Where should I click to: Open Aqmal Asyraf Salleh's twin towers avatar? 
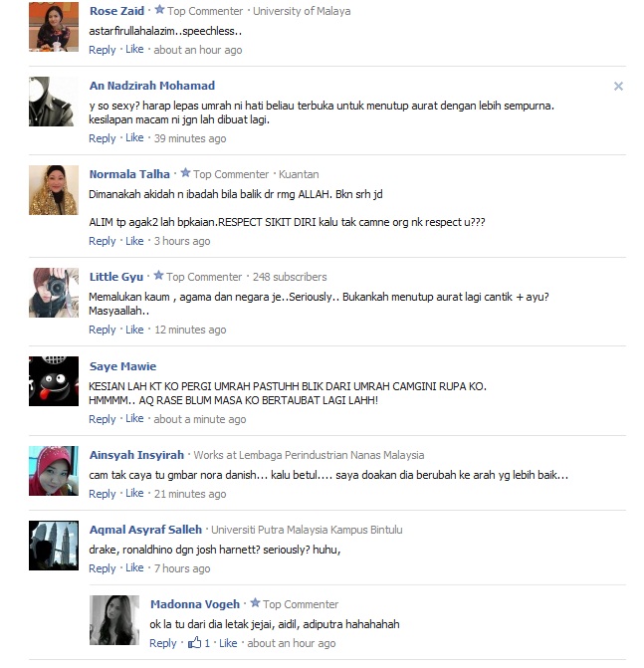[x=54, y=546]
